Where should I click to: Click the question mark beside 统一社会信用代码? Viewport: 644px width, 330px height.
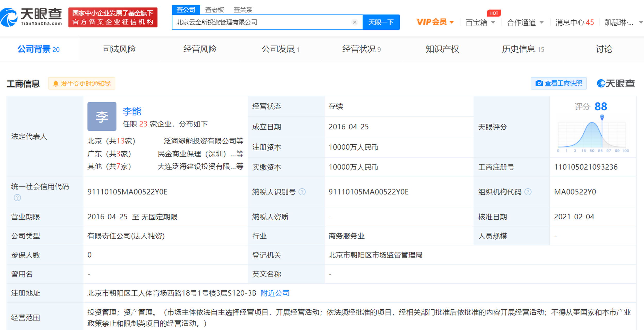coord(17,198)
